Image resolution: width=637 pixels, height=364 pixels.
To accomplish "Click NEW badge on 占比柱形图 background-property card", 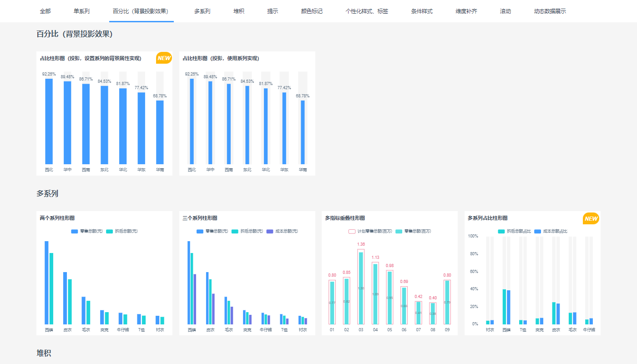I will [x=164, y=58].
